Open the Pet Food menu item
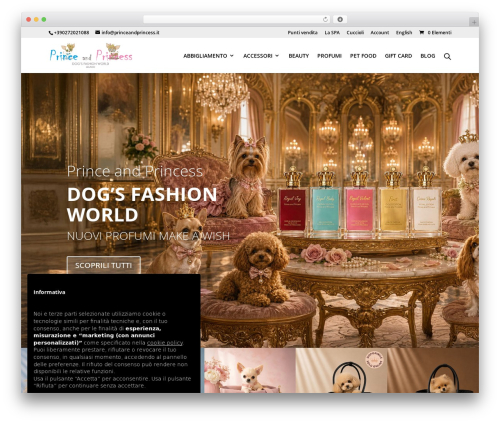This screenshot has width=500, height=423. coord(363,56)
